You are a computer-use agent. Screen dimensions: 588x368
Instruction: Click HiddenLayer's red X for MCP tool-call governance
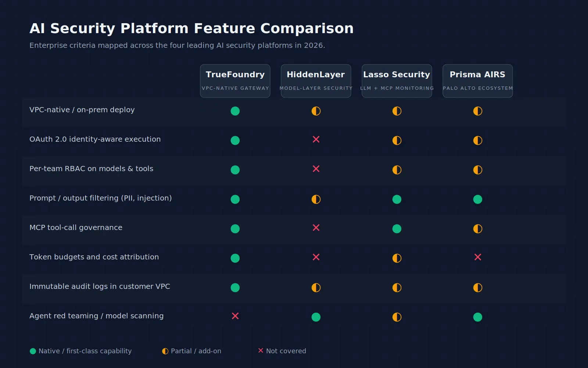pyautogui.click(x=316, y=227)
